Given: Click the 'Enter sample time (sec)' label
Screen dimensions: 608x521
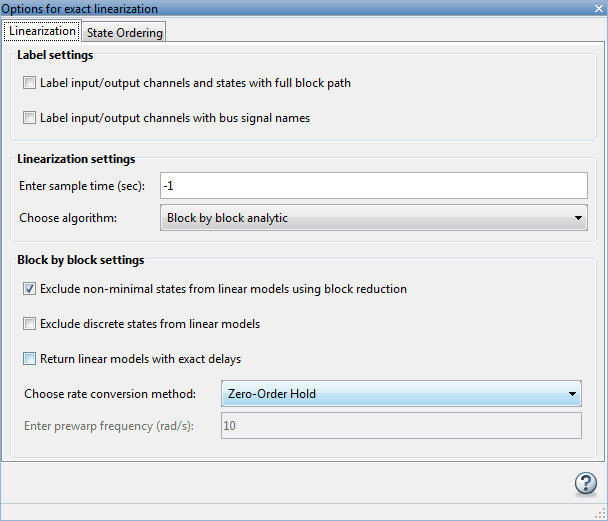Looking at the screenshot, I should (82, 186).
